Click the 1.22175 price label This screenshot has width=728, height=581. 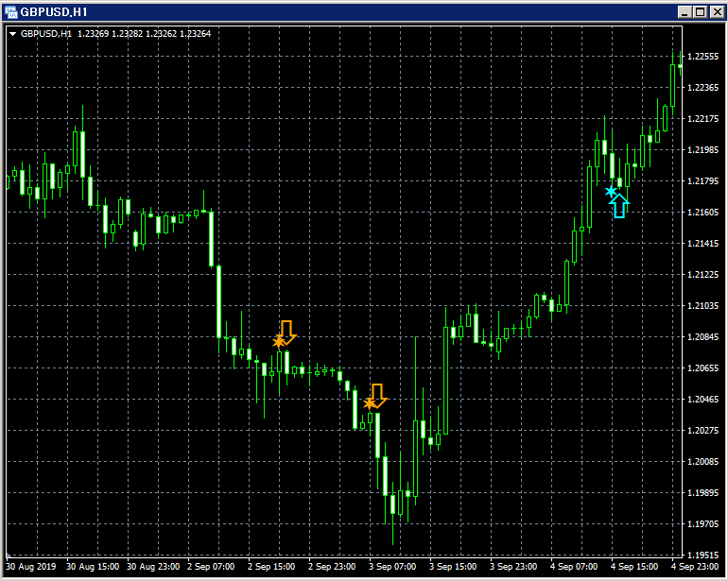tap(702, 119)
